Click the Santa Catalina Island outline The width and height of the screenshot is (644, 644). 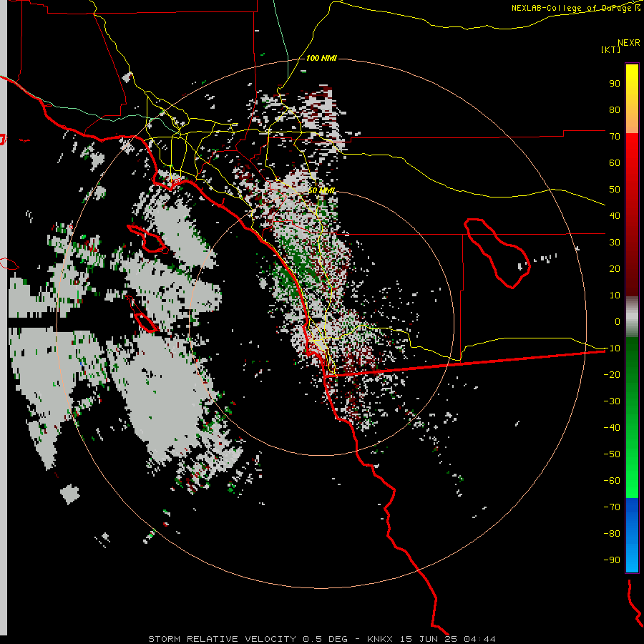[x=147, y=238]
